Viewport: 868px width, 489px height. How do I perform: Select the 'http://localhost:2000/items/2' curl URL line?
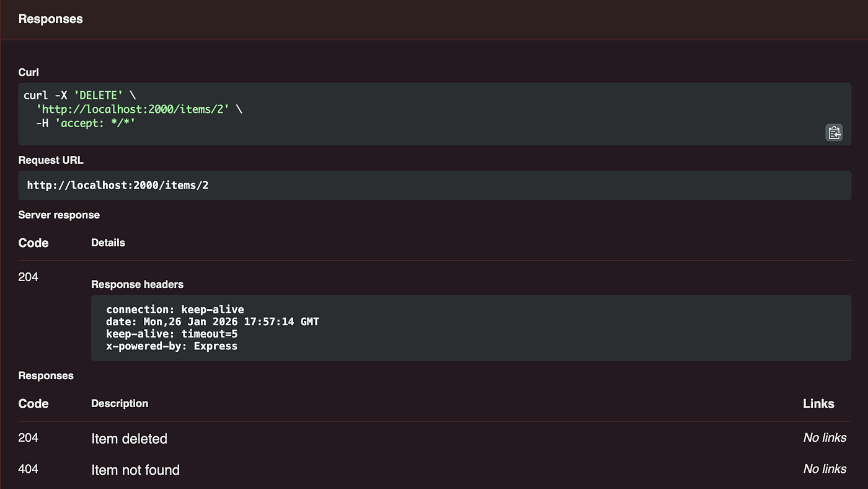click(x=139, y=109)
